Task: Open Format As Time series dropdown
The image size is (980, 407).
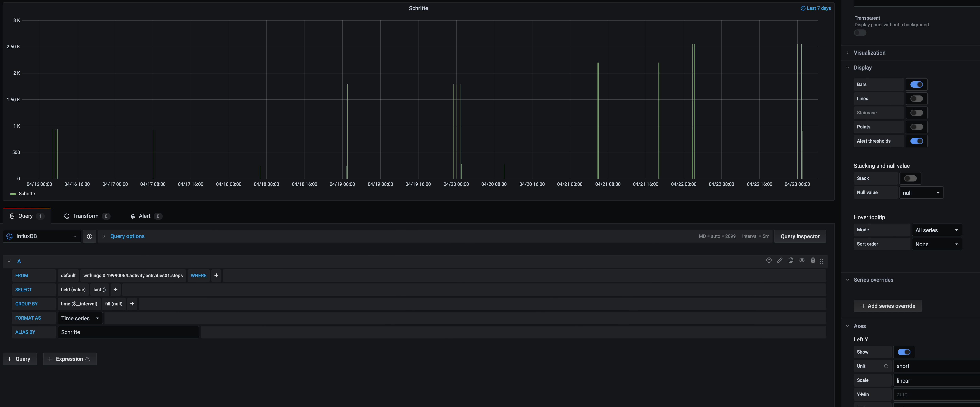Action: pyautogui.click(x=80, y=318)
